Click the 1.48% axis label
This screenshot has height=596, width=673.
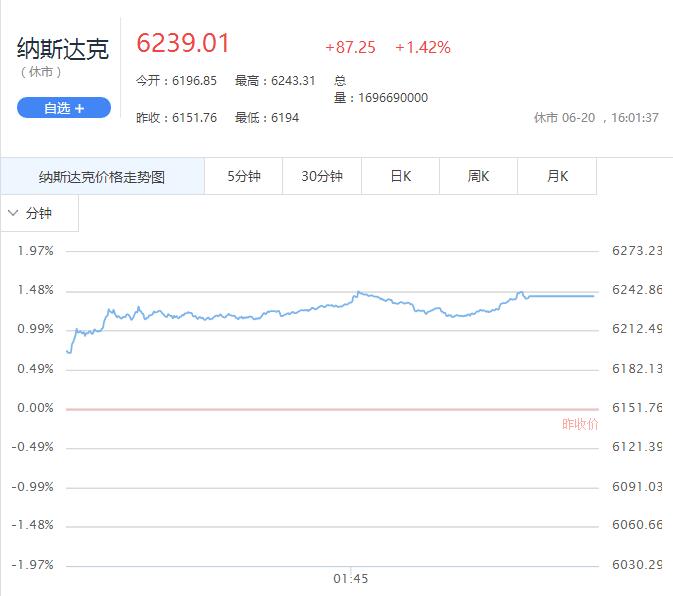coord(36,290)
